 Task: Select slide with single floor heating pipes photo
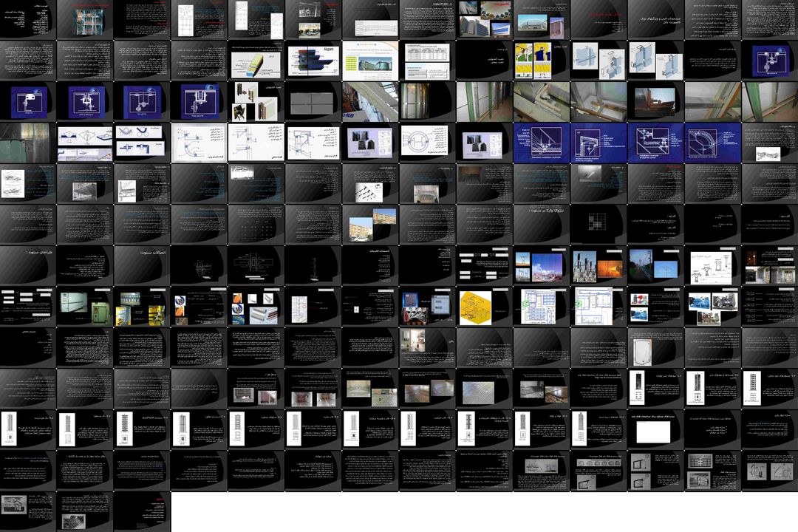(x=484, y=389)
